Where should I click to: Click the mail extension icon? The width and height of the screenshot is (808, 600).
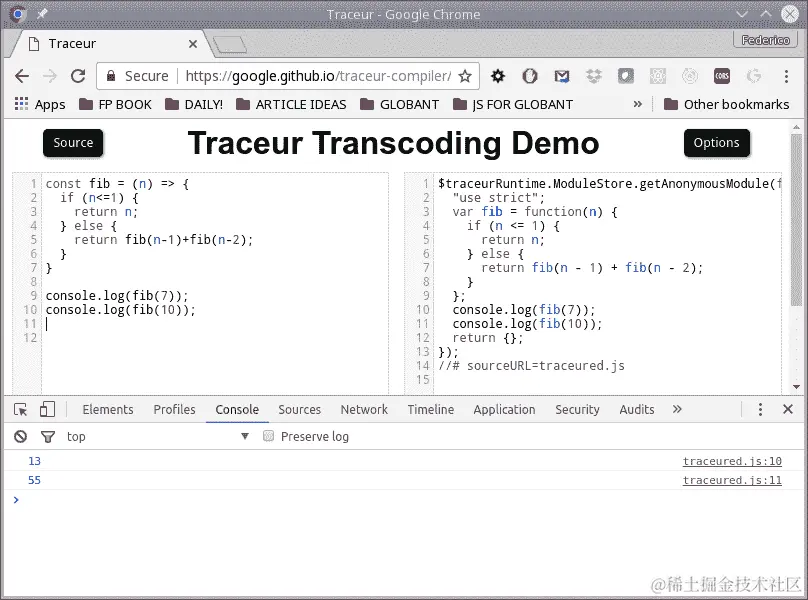[x=562, y=76]
